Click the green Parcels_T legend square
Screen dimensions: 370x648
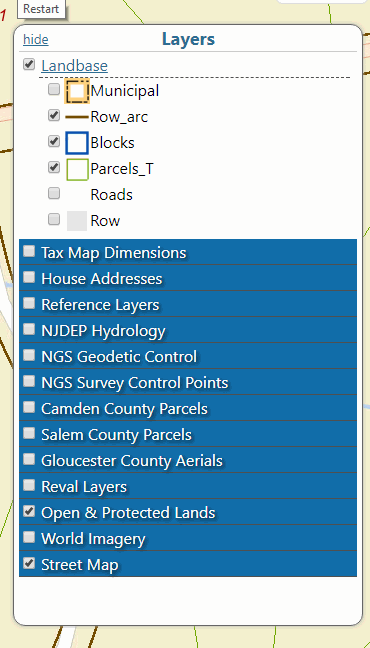click(x=77, y=169)
